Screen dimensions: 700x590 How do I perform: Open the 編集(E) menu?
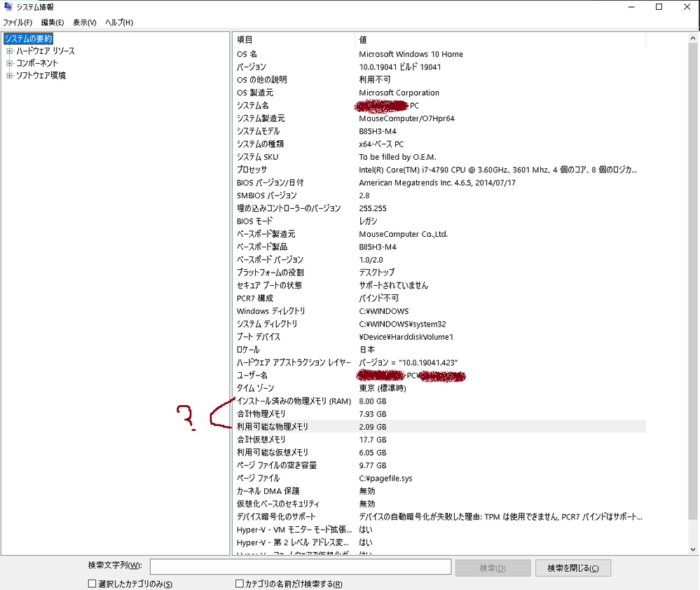pos(53,22)
